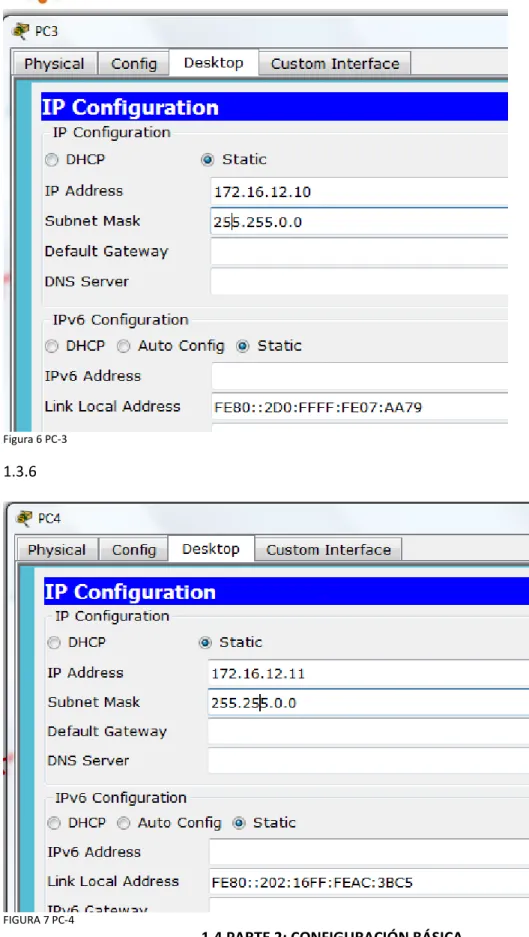Screen dimensions: 529x937
Task: Select IPv6 Static radio button in PC4
Action: pyautogui.click(x=239, y=823)
